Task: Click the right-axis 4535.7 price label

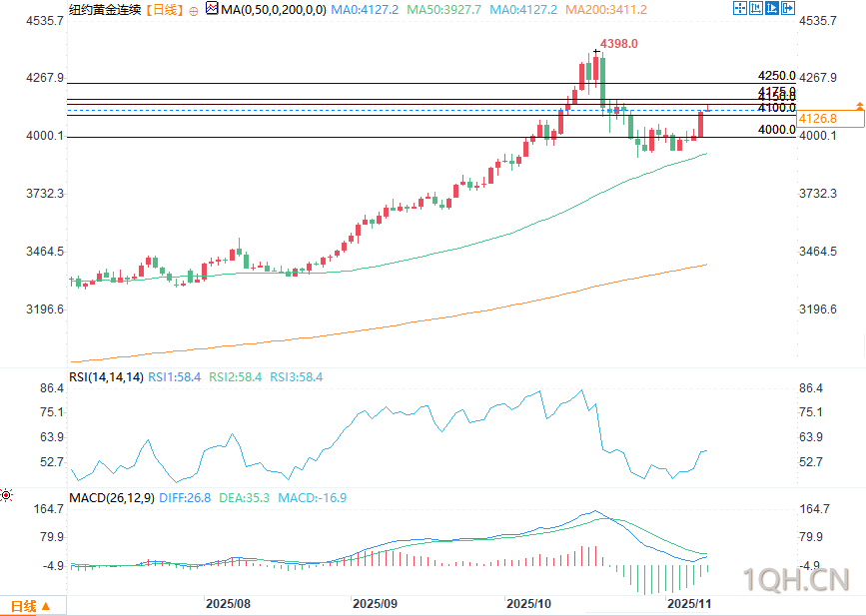Action: tap(818, 21)
